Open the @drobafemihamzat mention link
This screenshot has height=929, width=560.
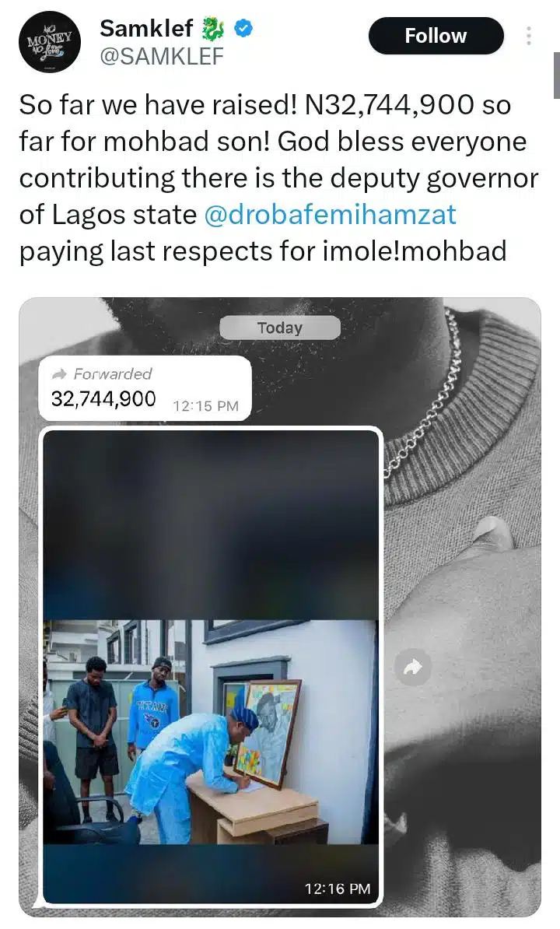tap(330, 215)
